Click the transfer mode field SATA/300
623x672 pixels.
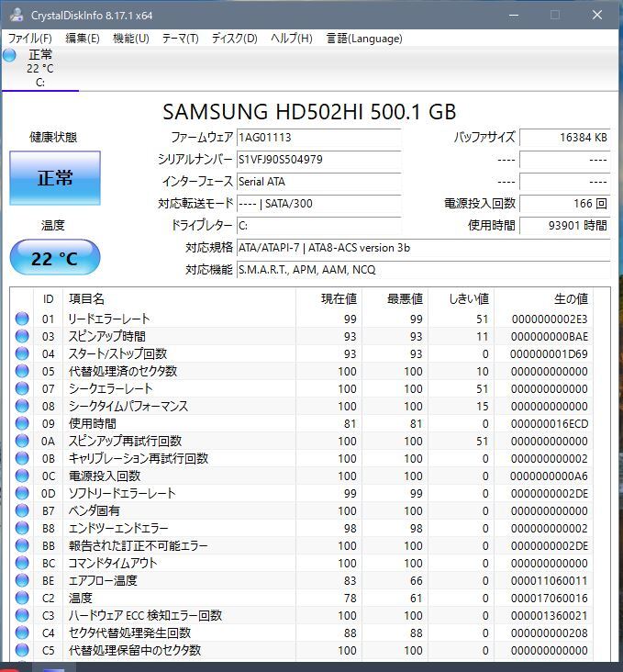[x=319, y=204]
